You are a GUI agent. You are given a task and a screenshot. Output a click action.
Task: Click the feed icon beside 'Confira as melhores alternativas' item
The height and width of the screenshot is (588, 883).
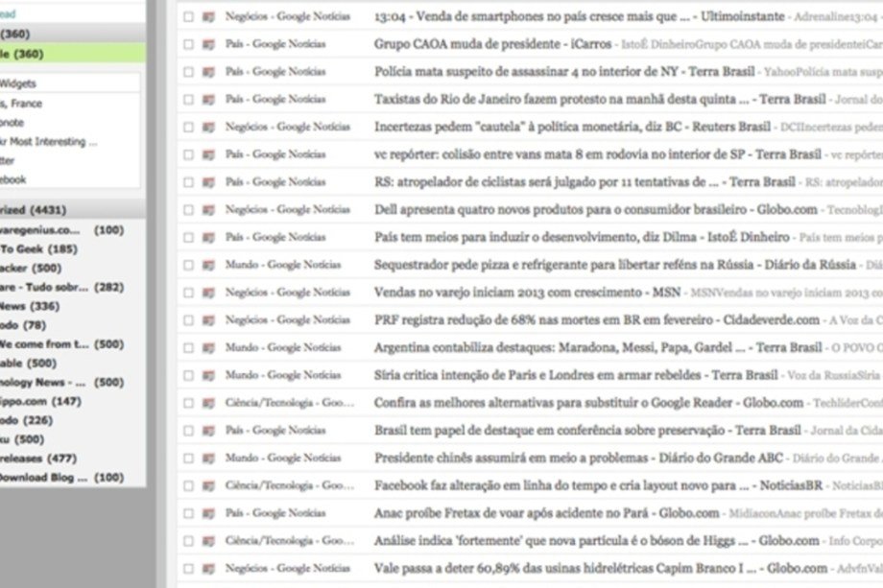(x=208, y=403)
